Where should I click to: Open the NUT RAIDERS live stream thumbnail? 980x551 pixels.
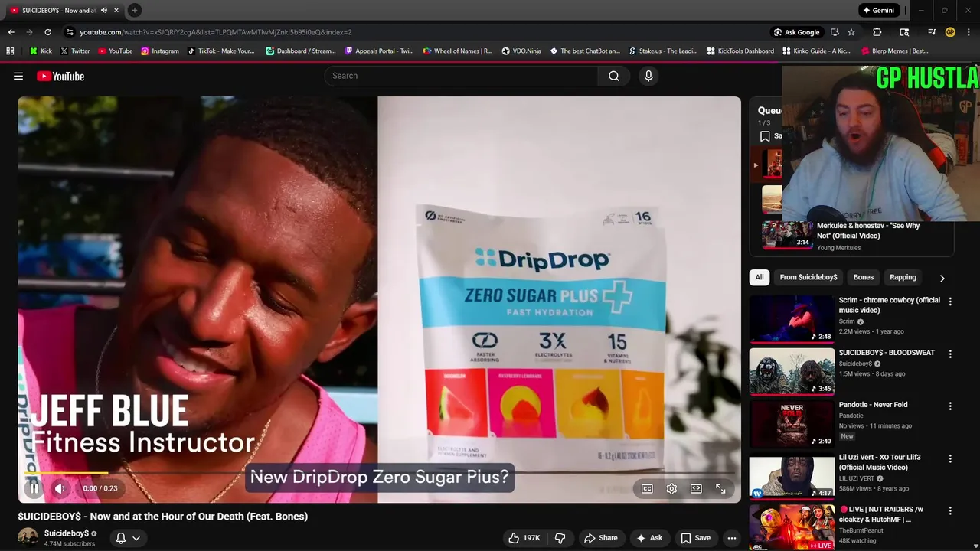click(x=792, y=527)
